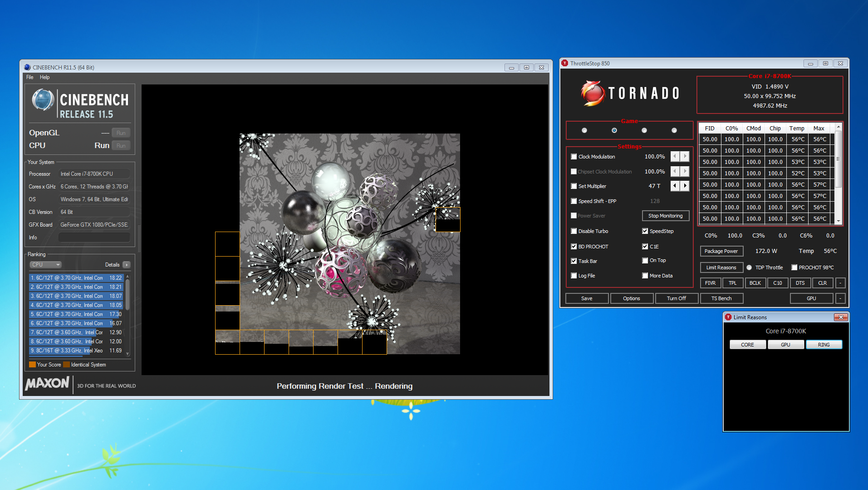Click the Details arrow button in Ranking
Image resolution: width=868 pixels, height=490 pixels.
(127, 265)
